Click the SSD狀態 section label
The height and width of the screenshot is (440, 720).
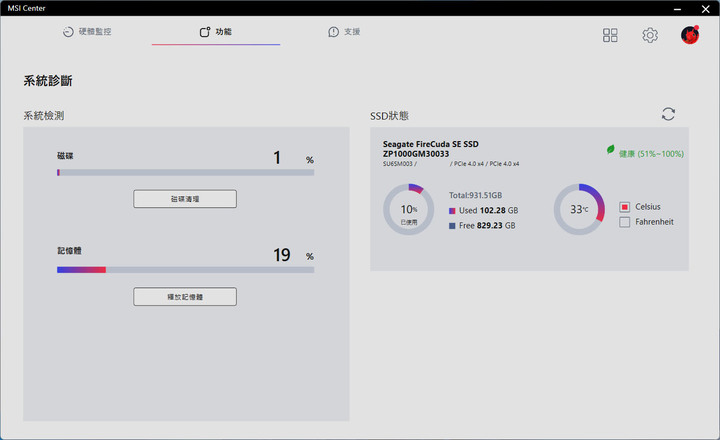pos(389,116)
